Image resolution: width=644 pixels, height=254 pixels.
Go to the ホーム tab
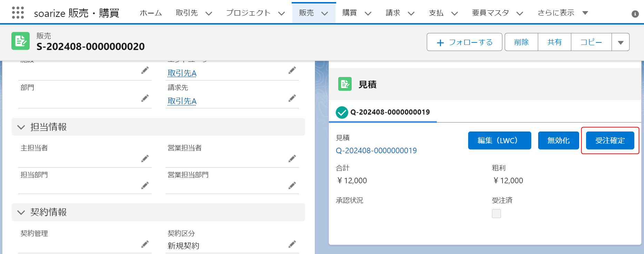(x=151, y=13)
